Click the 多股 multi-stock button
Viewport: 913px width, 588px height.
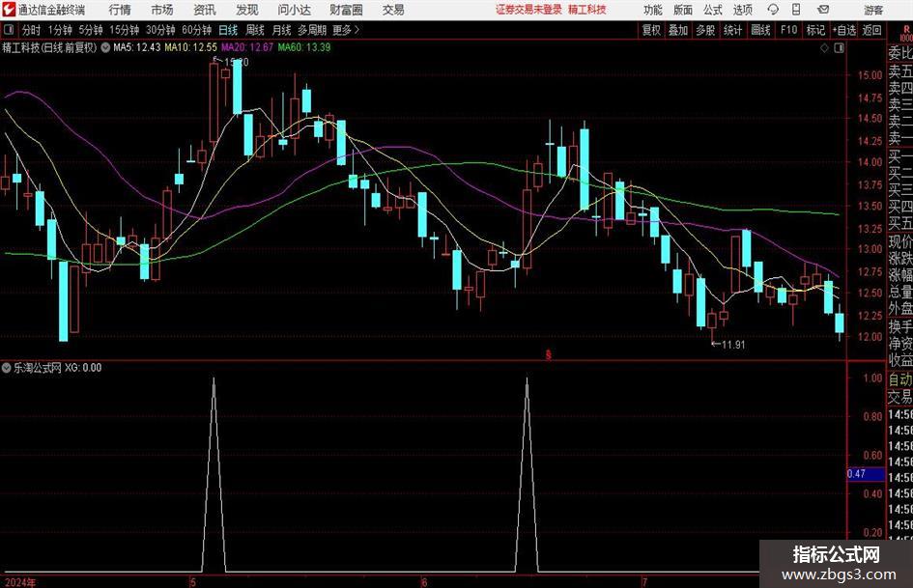click(705, 30)
